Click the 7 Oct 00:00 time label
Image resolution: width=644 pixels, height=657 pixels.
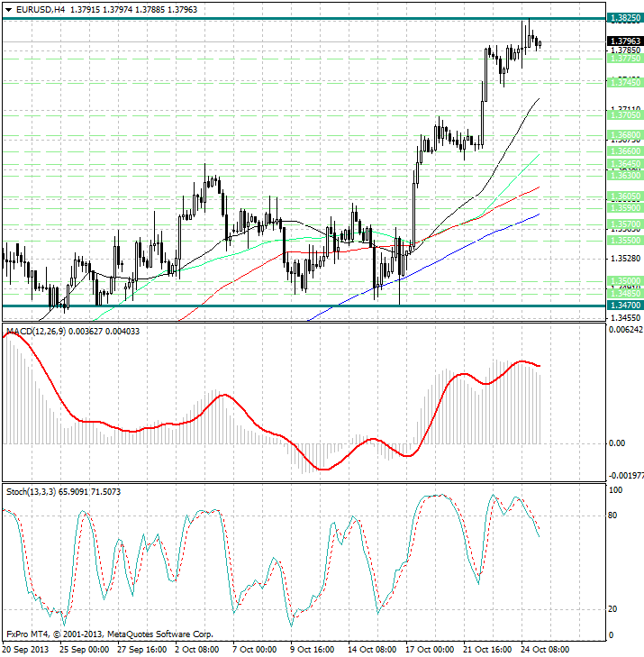click(254, 650)
